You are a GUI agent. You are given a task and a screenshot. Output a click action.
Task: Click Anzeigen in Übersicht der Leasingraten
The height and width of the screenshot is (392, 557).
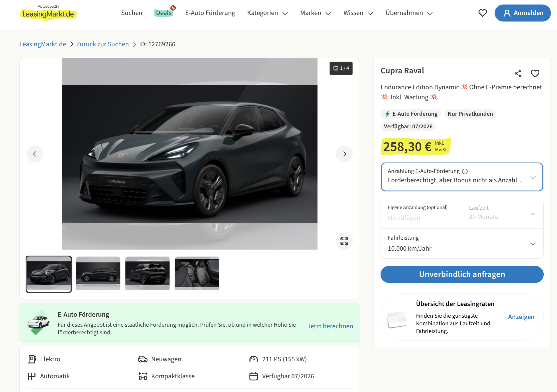click(521, 317)
